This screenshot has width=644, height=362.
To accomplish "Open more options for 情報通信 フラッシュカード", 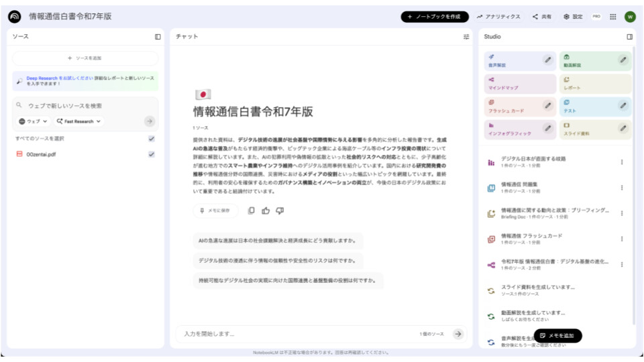I will tap(622, 239).
